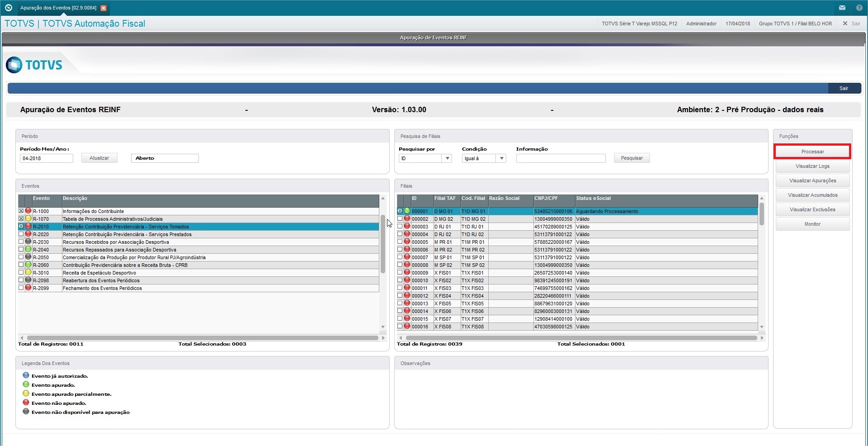Click red status icon of event R-2099
This screenshot has width=868, height=446.
(x=28, y=288)
